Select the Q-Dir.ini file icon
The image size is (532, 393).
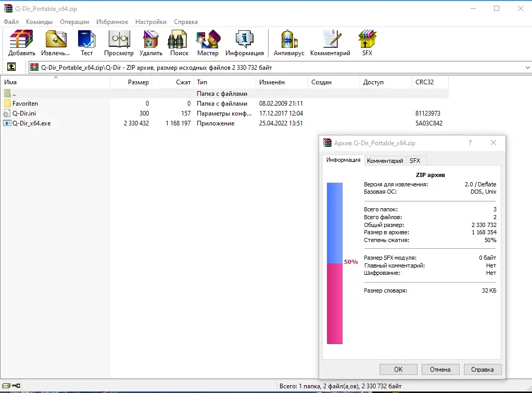[x=7, y=113]
